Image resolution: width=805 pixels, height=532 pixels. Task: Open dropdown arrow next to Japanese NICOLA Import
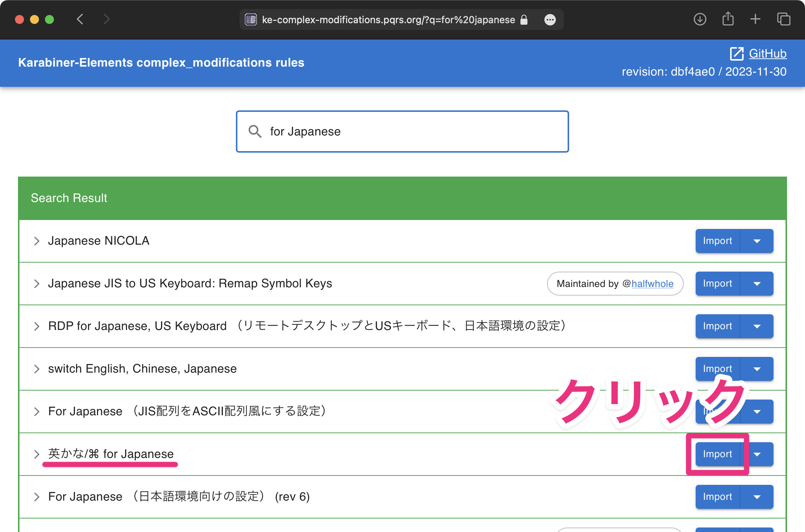tap(756, 241)
